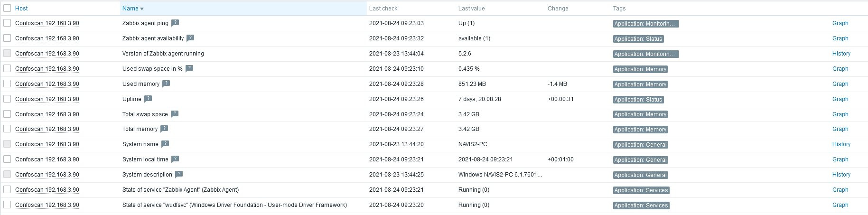Filter by Application: Services tag for wudfsvc
This screenshot has height=215, width=868.
pos(641,206)
